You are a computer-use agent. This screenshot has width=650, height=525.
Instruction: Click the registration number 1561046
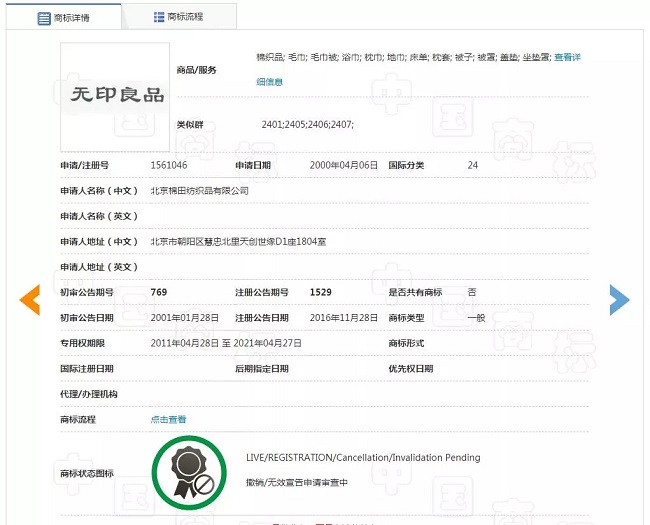(x=170, y=165)
